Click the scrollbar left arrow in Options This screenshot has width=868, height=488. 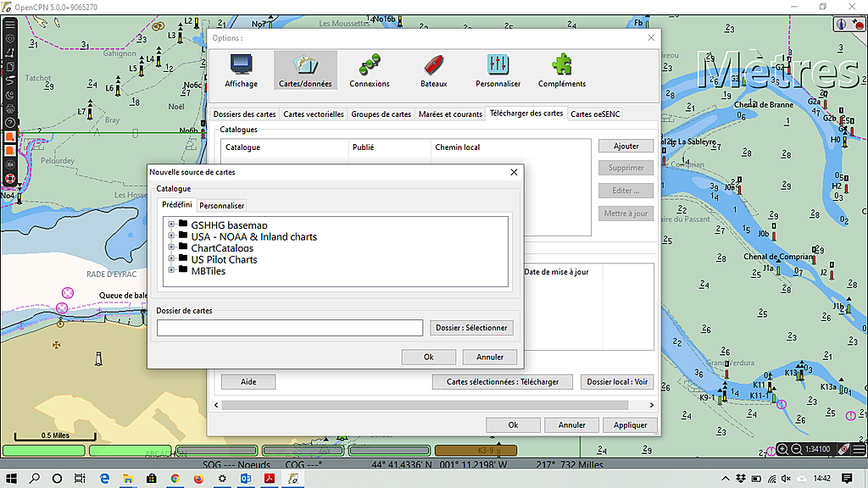216,405
